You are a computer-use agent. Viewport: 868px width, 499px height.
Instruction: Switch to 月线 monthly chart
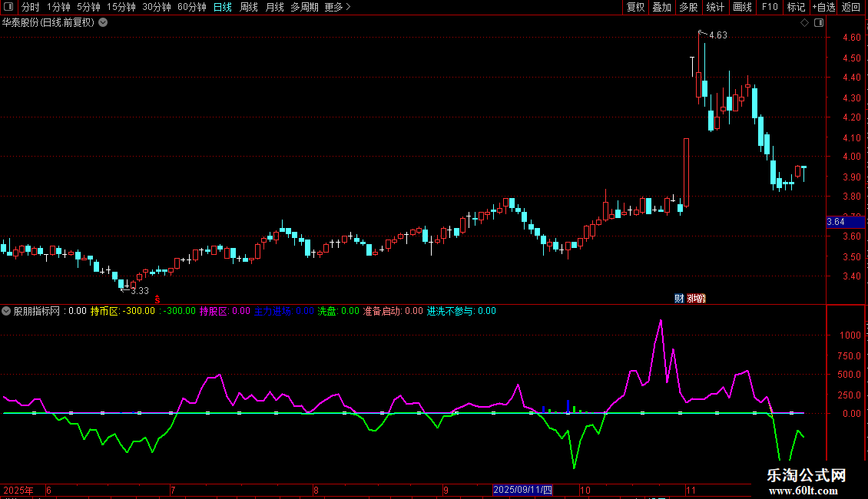(274, 7)
